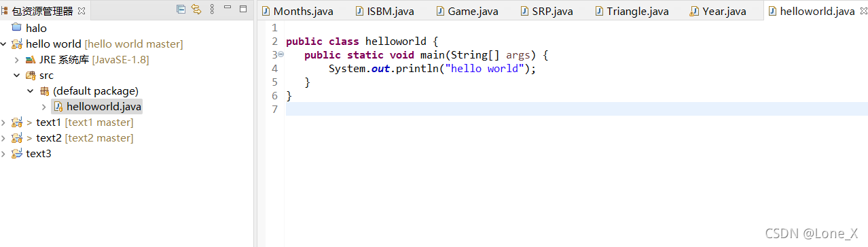Click helloworld.java file icon in tree

point(58,107)
